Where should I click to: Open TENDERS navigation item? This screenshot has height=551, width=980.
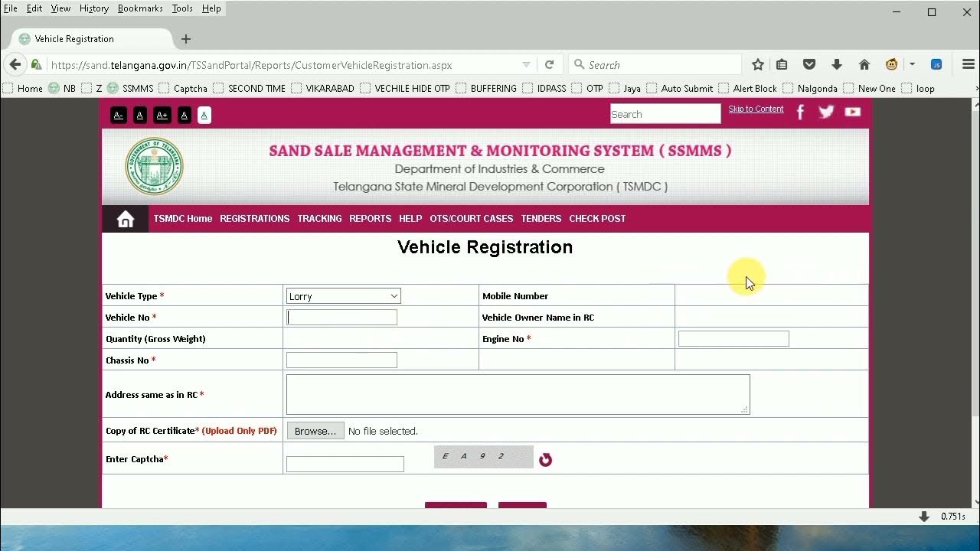[x=541, y=219]
